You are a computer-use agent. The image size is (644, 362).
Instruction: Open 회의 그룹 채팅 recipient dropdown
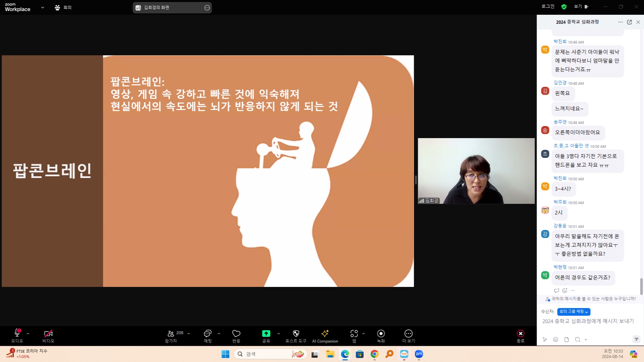coord(574,312)
